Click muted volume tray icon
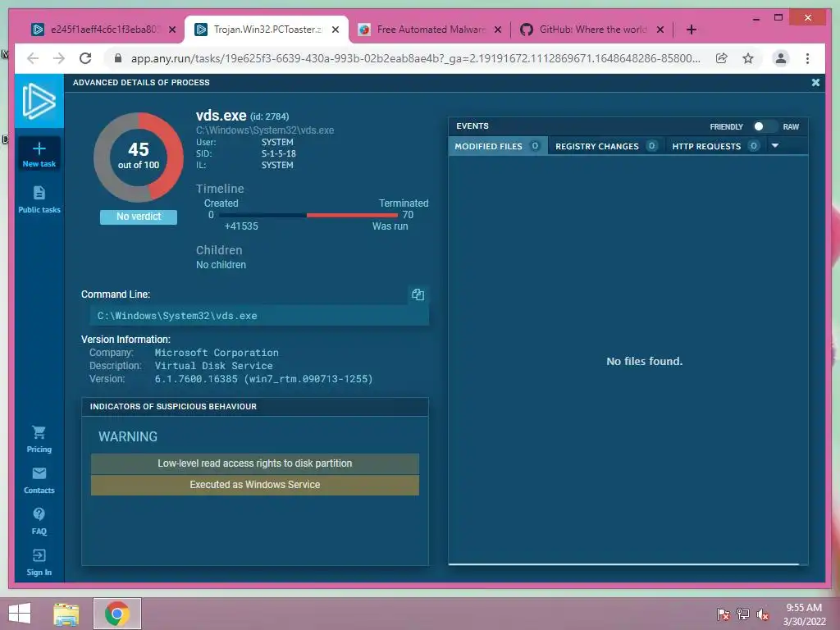Viewport: 840px width, 630px height. [763, 614]
